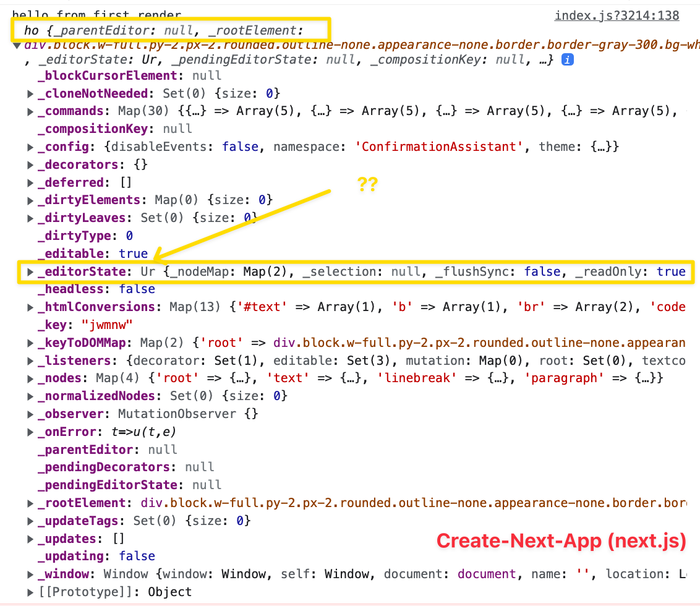Expand the _commands Map(30) entry
Screen dimensions: 700x606
(30, 111)
